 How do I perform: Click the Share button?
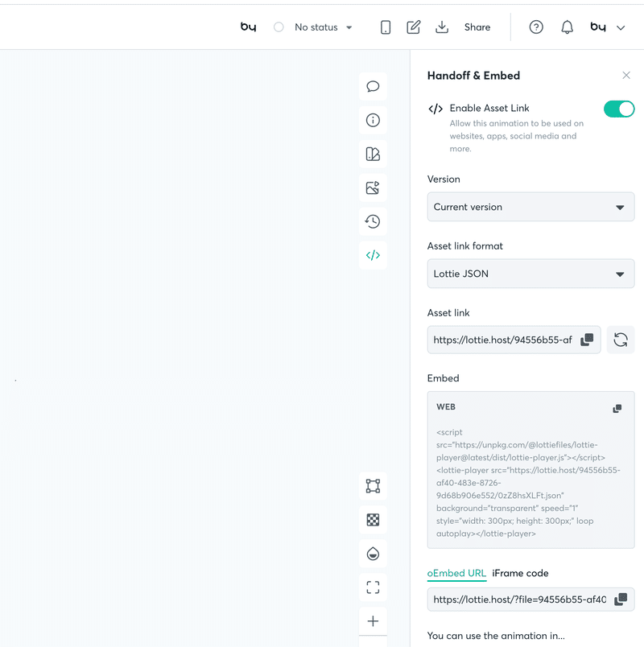(477, 27)
